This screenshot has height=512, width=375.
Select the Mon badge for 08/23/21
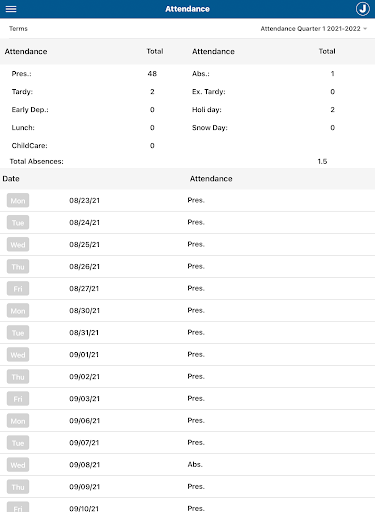(x=18, y=201)
